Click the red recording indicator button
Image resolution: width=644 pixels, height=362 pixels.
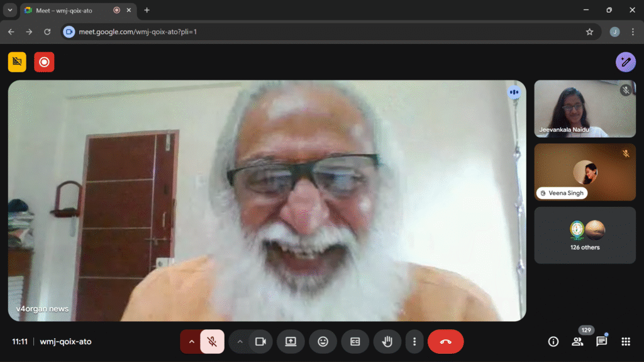[x=44, y=62]
